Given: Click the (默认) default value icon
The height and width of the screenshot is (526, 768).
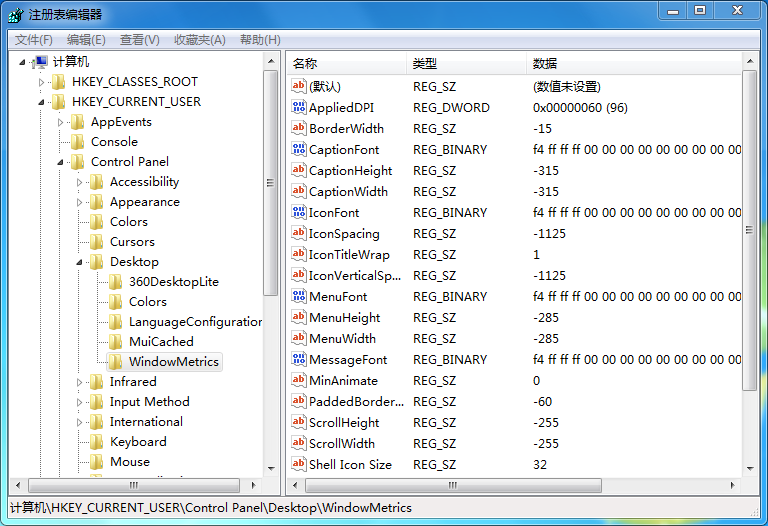Looking at the screenshot, I should (298, 87).
